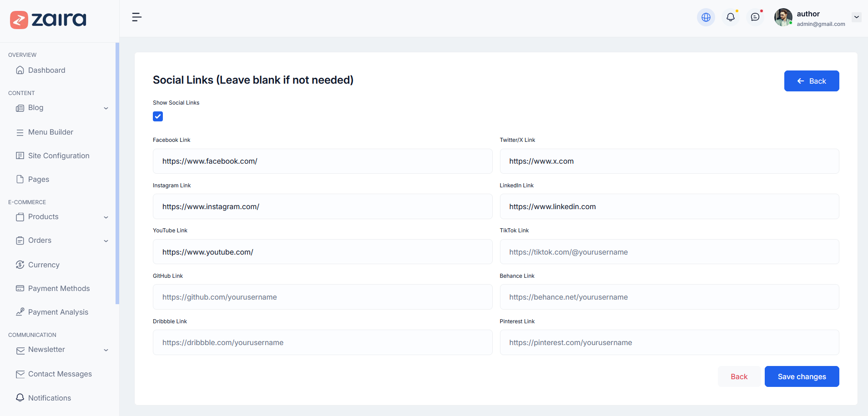
Task: Open the author account dropdown arrow
Action: (856, 17)
